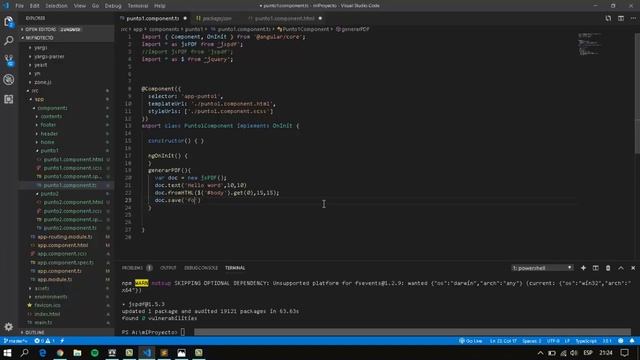Click the feedback smiley in status bar

620,341
